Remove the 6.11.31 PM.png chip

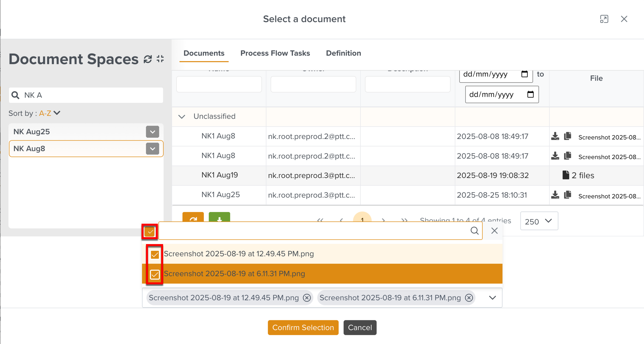(x=469, y=298)
